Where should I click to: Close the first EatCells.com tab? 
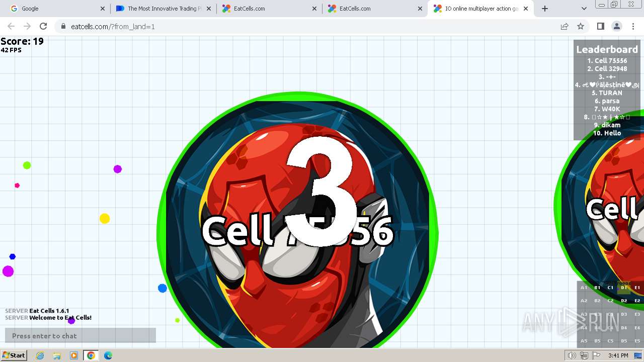click(x=314, y=9)
